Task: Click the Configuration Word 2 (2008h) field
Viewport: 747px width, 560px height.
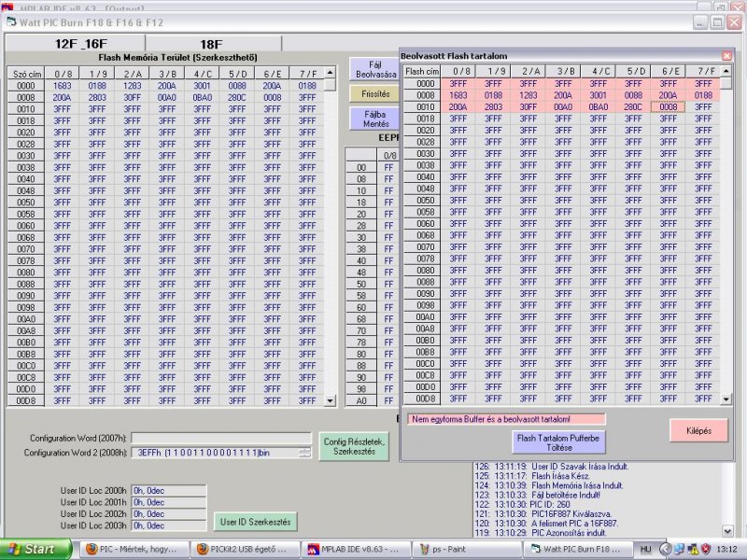Action: click(221, 453)
